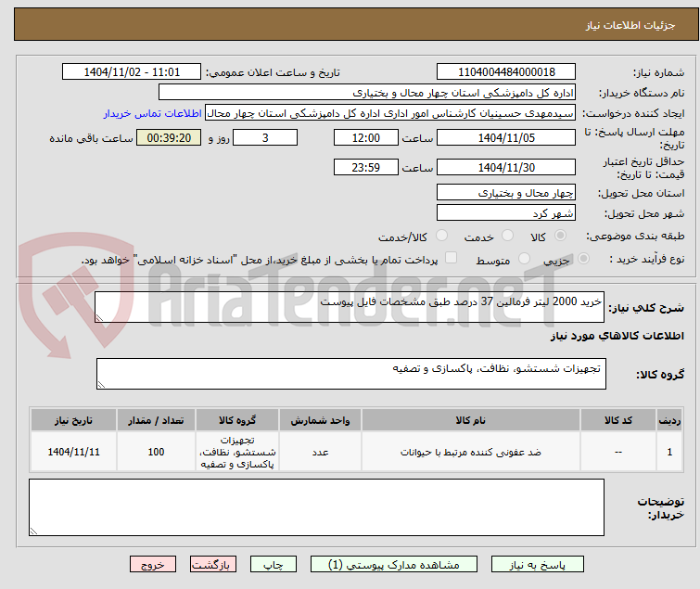Click the remaining time counter 00:39:20

169,137
